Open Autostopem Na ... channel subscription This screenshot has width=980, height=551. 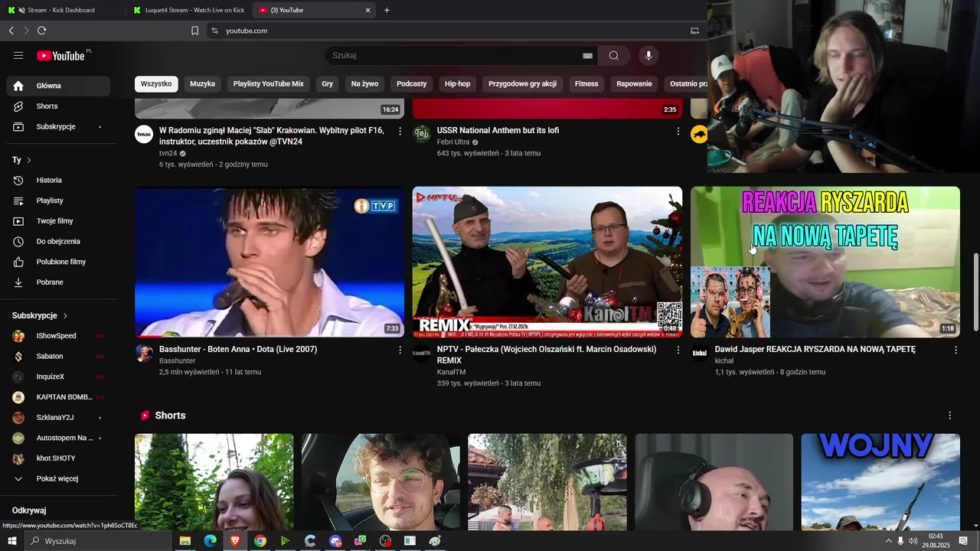(58, 438)
